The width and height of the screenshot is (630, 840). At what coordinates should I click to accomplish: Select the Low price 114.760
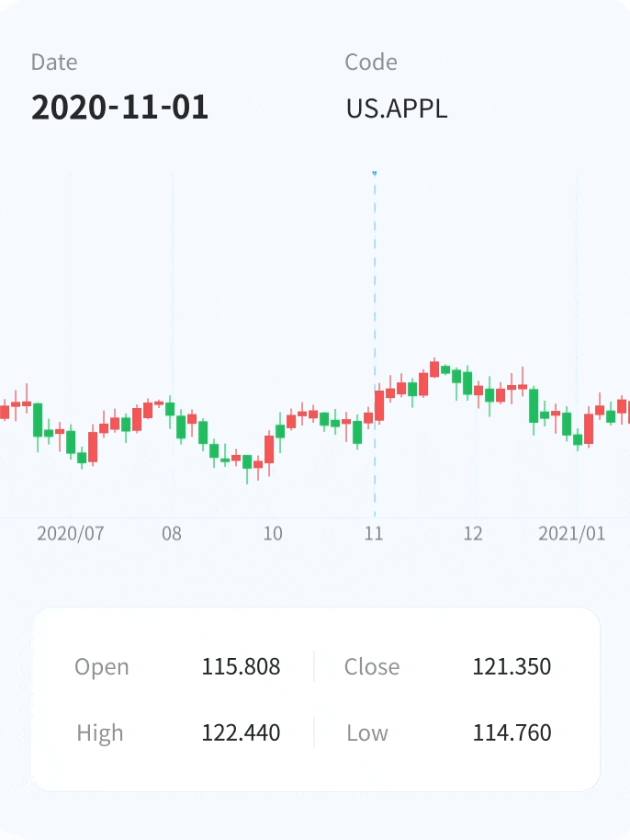tap(512, 732)
